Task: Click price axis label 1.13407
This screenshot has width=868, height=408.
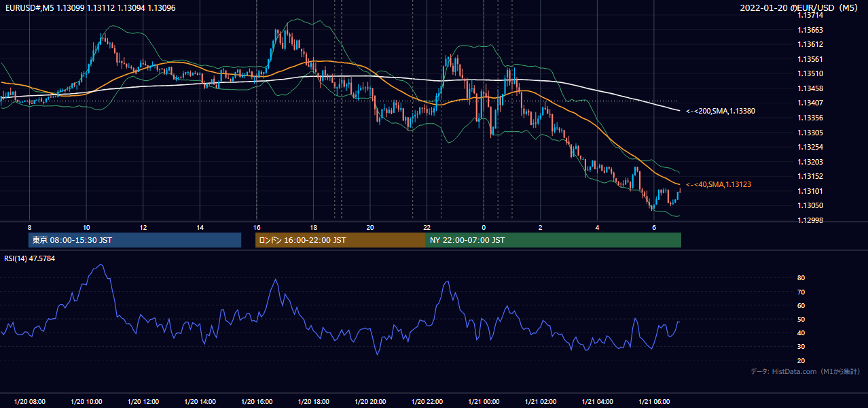Action: [810, 103]
